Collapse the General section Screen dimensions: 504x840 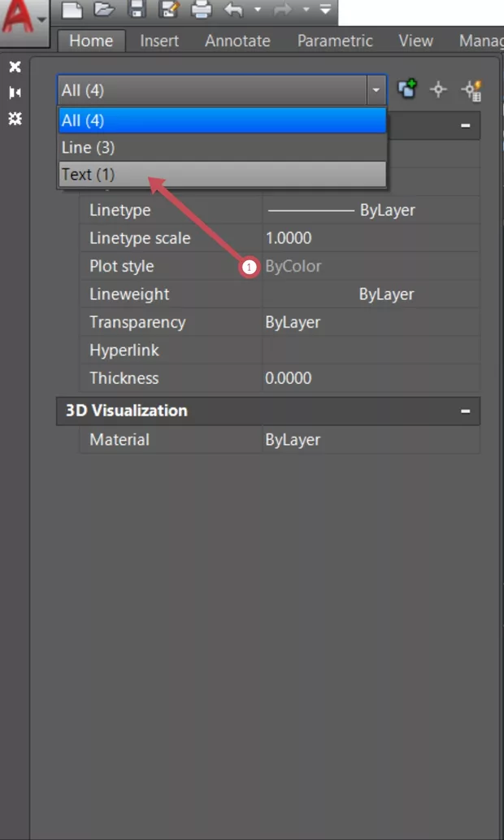pyautogui.click(x=466, y=125)
